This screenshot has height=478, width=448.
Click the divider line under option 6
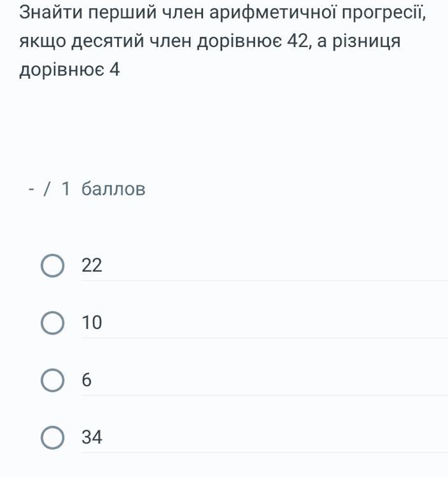tap(265, 395)
